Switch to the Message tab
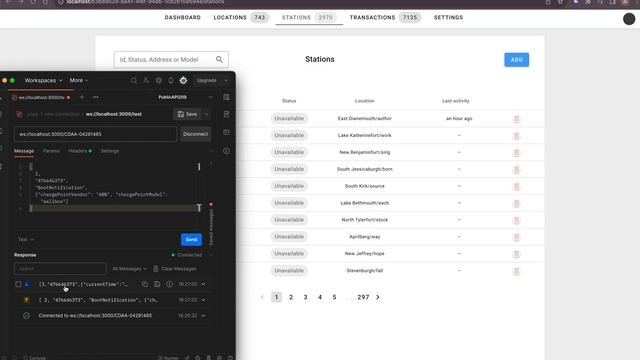The width and height of the screenshot is (640, 360). (x=24, y=151)
